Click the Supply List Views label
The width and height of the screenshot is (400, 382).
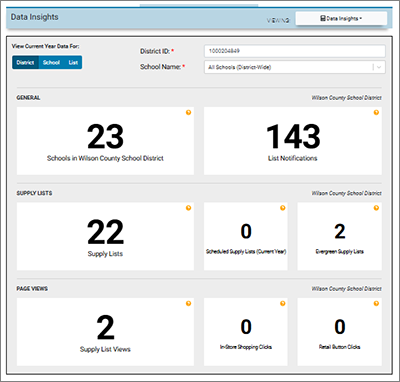point(105,349)
